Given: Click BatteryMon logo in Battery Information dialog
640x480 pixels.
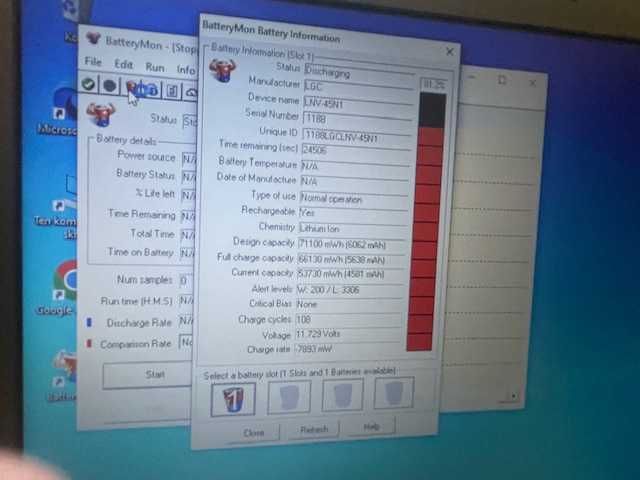Looking at the screenshot, I should [222, 70].
